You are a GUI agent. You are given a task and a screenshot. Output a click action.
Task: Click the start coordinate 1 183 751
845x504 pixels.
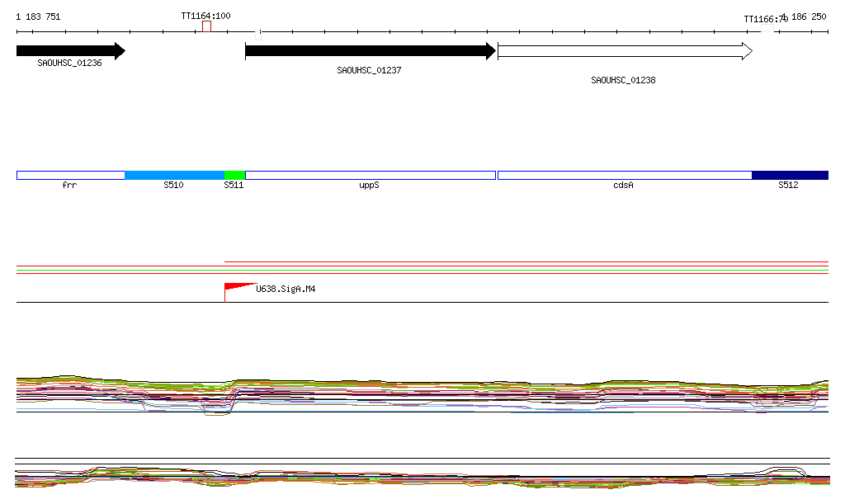[x=38, y=16]
